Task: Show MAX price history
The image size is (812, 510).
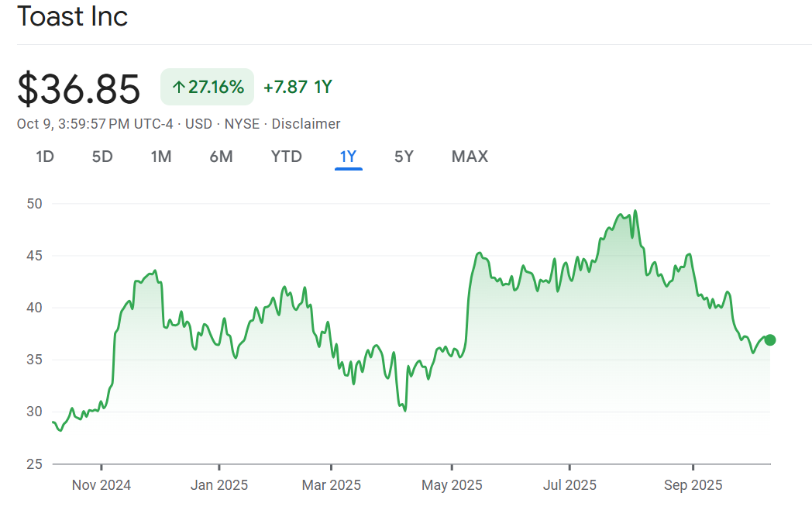Action: [x=470, y=157]
